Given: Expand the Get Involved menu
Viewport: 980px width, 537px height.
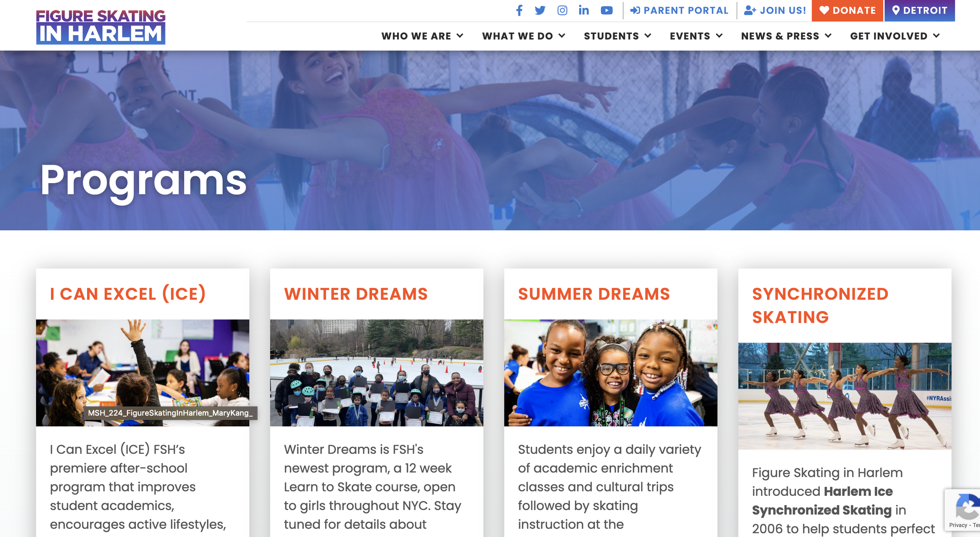Looking at the screenshot, I should point(895,36).
